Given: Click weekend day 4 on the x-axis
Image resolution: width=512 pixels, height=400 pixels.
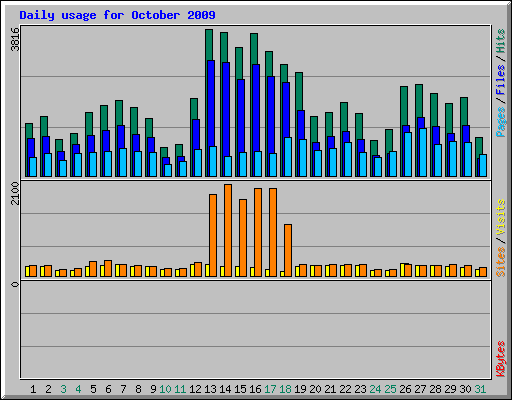Looking at the screenshot, I should [78, 389].
